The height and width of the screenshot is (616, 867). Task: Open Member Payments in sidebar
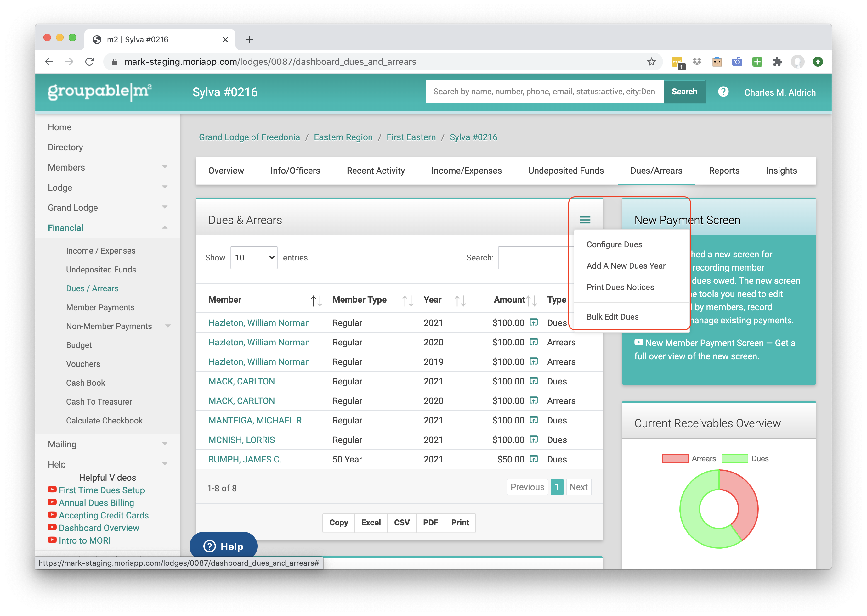100,307
